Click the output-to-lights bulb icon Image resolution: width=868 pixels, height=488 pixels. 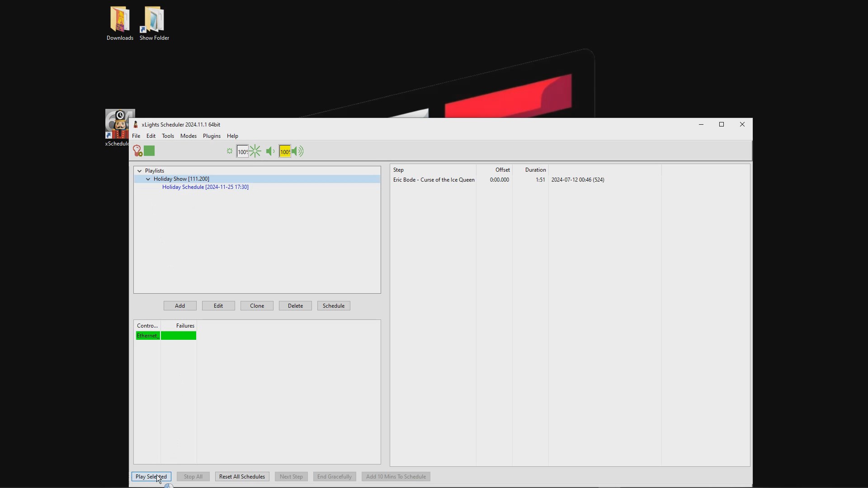tap(137, 151)
